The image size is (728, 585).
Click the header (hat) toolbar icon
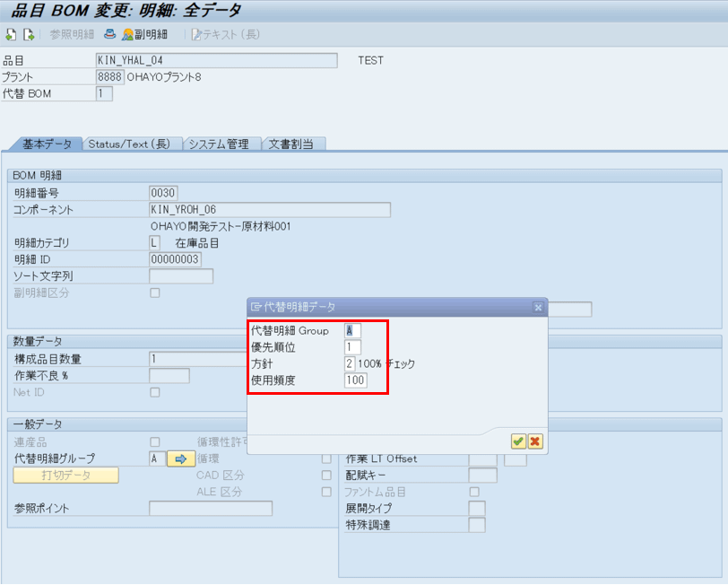(x=109, y=35)
